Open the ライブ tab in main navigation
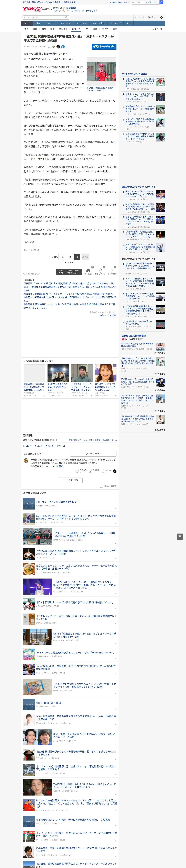Image resolution: width=186 pixels, height=868 pixels. coord(49,24)
